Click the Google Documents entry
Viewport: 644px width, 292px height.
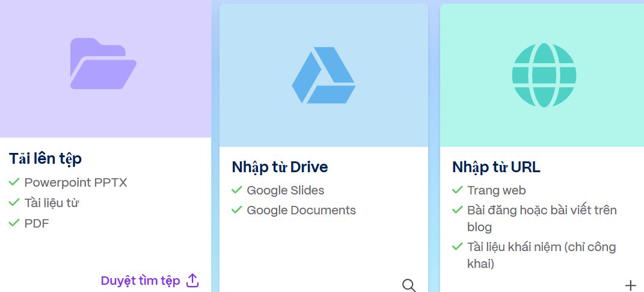[301, 210]
